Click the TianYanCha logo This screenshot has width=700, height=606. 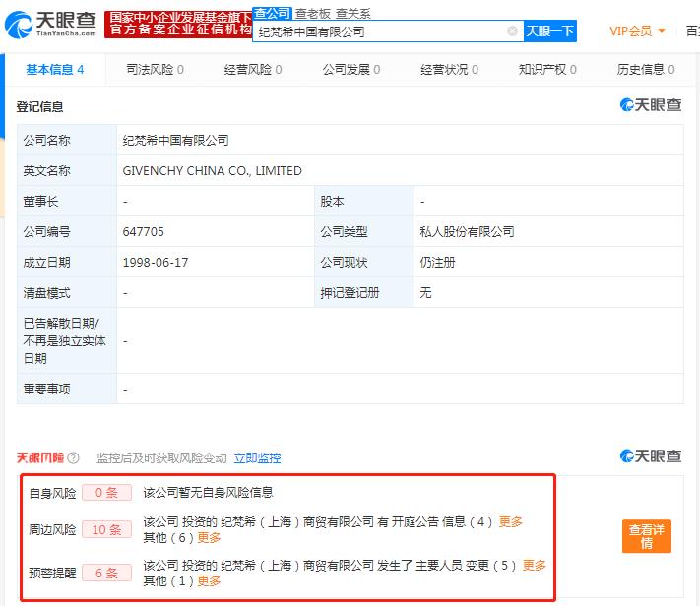pyautogui.click(x=50, y=24)
